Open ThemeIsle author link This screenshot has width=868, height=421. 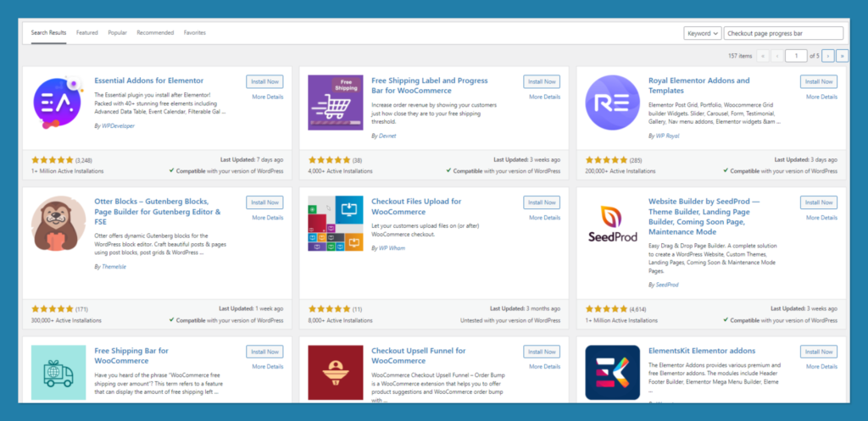pyautogui.click(x=114, y=267)
